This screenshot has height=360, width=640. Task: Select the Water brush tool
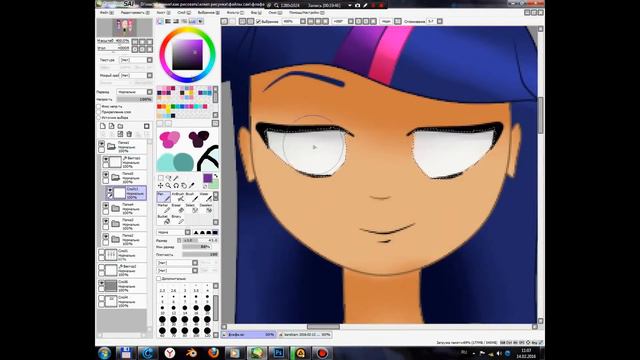(205, 197)
